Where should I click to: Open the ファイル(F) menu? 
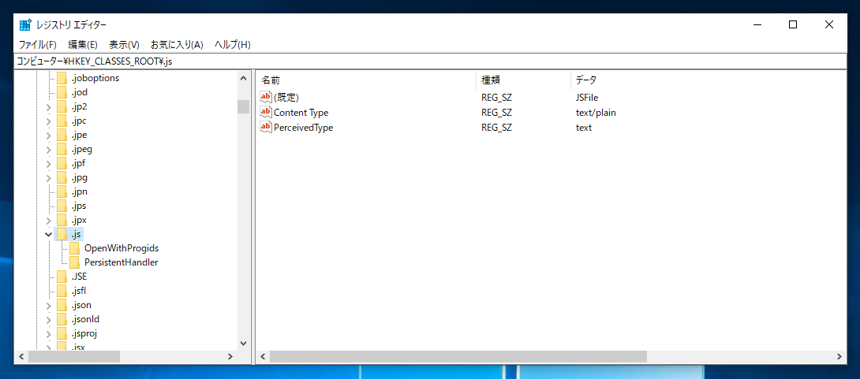point(38,44)
